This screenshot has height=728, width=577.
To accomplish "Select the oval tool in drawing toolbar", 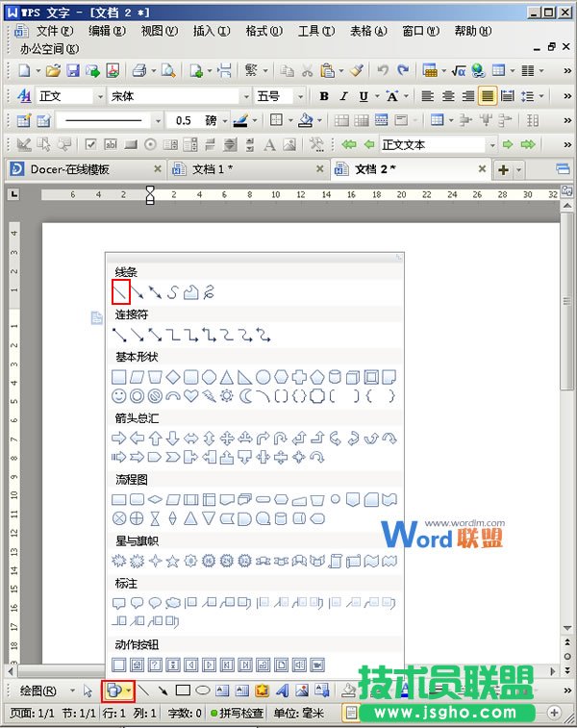I will click(203, 690).
